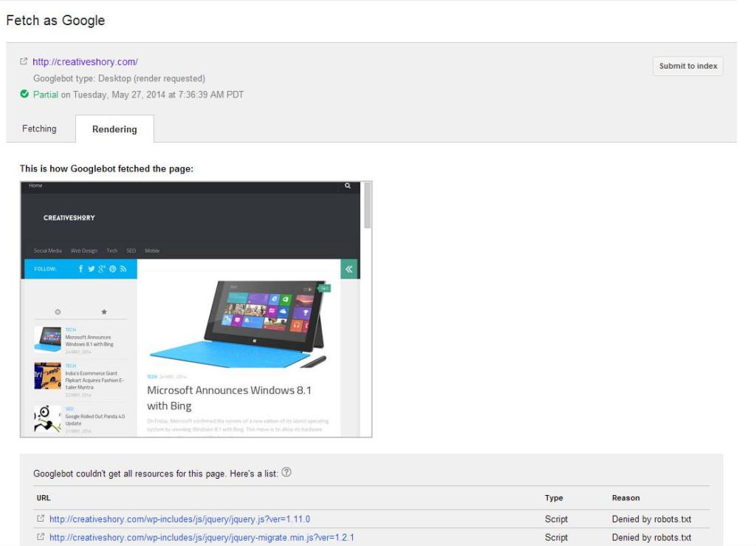Click external link icon for jquery.js row

coord(41,519)
